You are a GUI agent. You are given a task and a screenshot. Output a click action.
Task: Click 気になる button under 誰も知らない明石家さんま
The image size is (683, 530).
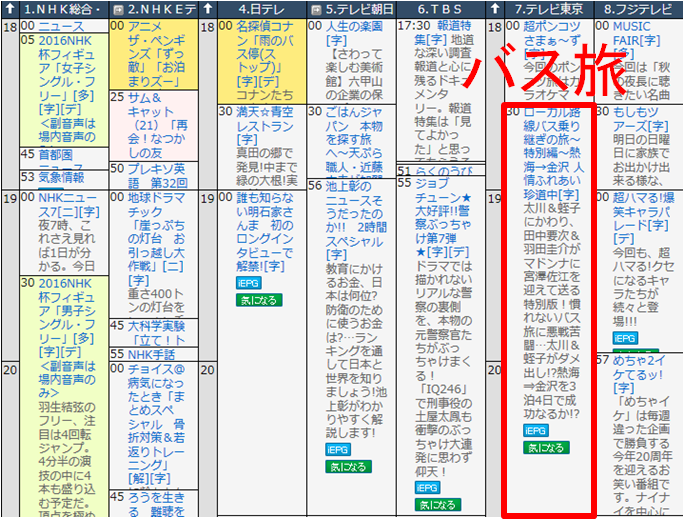click(259, 300)
